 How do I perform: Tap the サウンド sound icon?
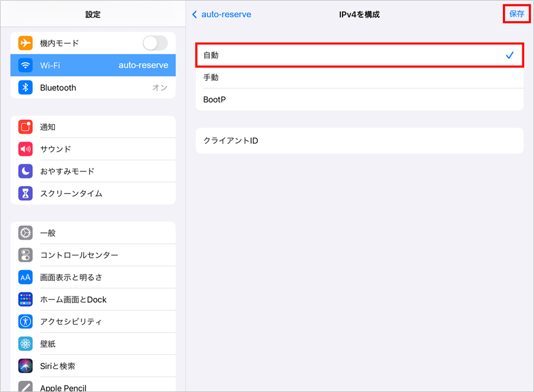coord(26,149)
